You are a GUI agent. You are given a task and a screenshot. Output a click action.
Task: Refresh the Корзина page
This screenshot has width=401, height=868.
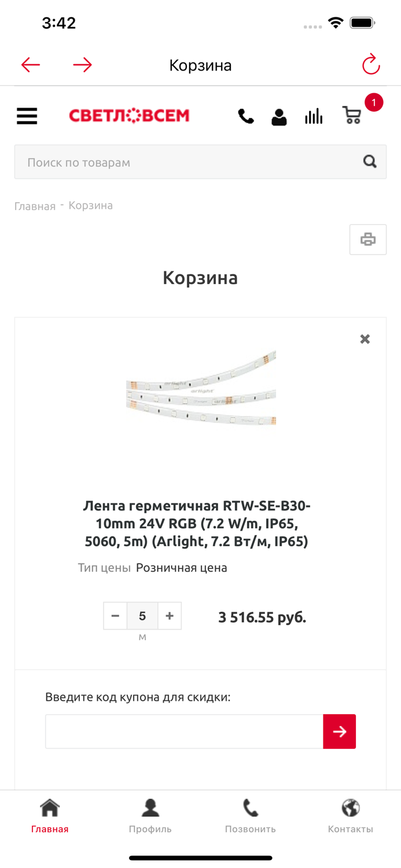click(x=370, y=64)
